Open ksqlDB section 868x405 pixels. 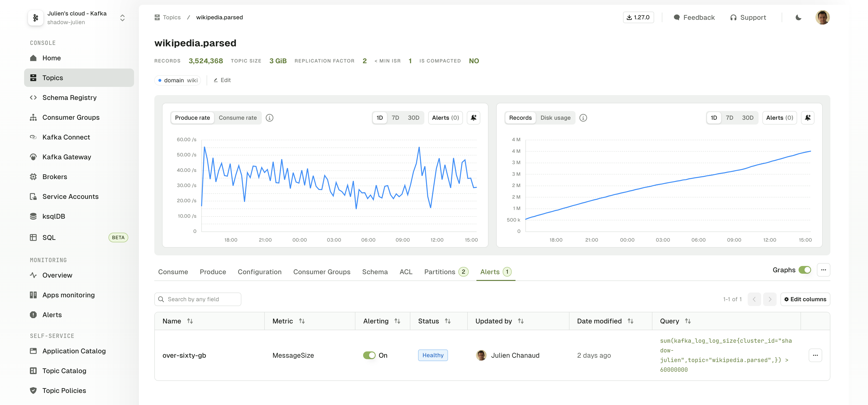coord(79,216)
